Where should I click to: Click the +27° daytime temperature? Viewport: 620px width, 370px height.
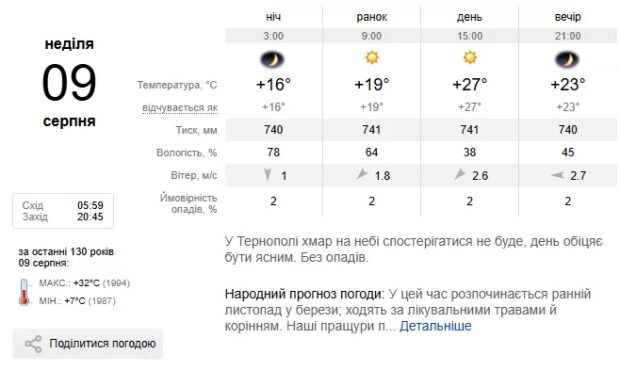pyautogui.click(x=470, y=84)
